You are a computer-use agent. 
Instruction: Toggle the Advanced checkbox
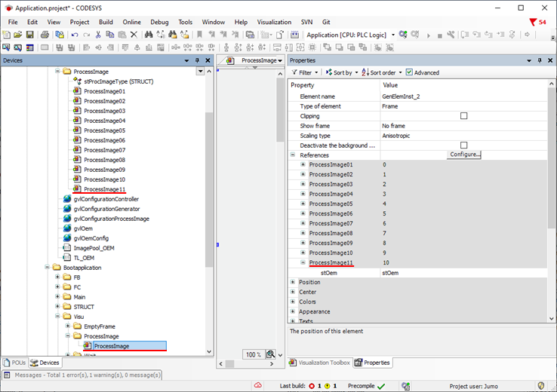coord(409,72)
